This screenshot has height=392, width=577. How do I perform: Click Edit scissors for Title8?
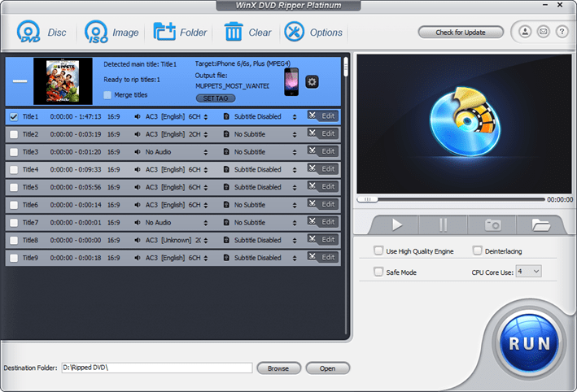coord(323,239)
